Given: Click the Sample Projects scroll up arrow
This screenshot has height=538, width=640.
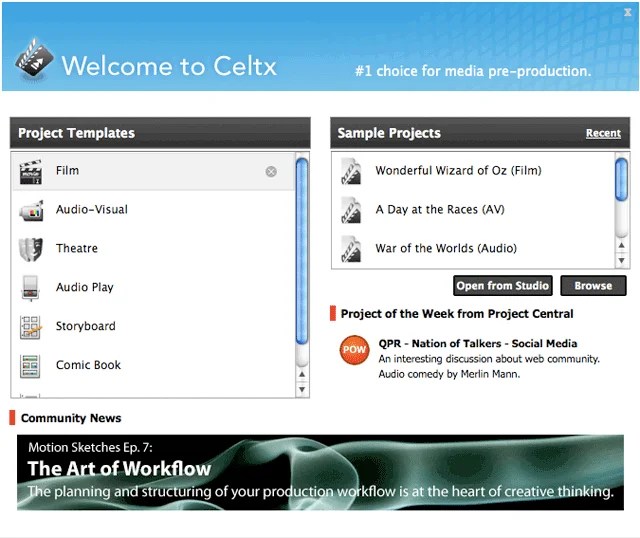Looking at the screenshot, I should tap(621, 245).
